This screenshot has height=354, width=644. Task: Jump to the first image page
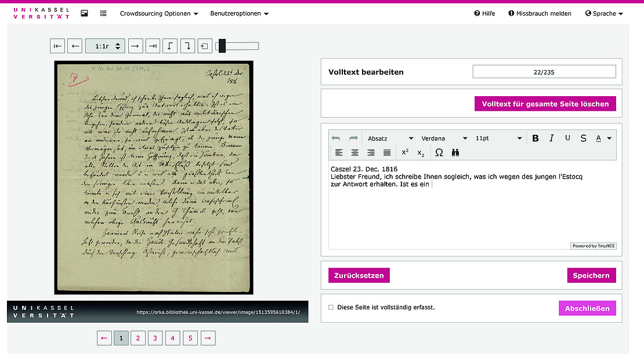pyautogui.click(x=57, y=46)
